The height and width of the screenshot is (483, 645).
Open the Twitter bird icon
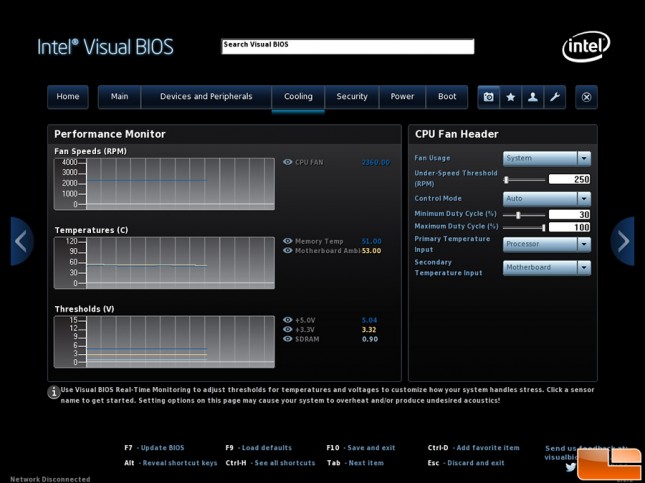[x=571, y=467]
